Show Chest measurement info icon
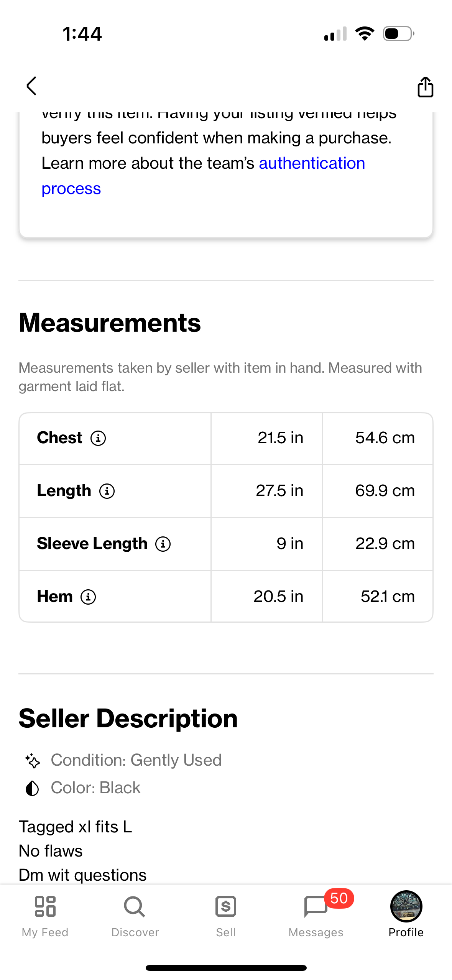 98,438
